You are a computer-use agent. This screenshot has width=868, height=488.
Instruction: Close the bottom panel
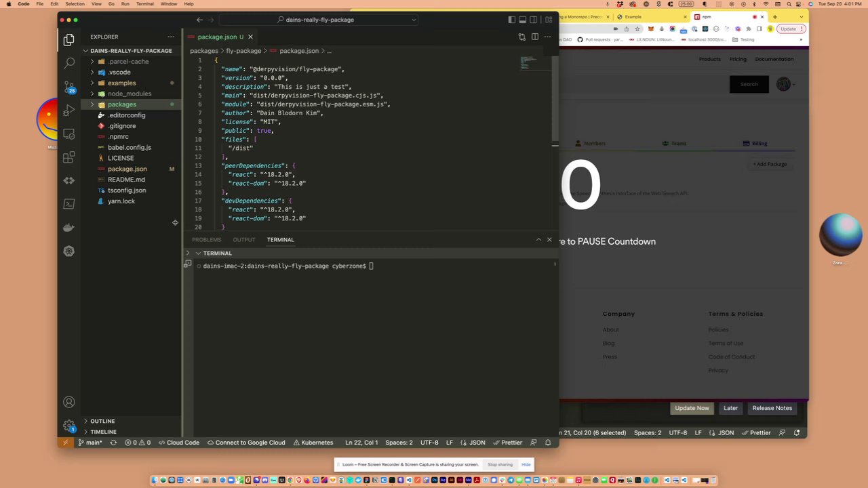click(x=549, y=239)
